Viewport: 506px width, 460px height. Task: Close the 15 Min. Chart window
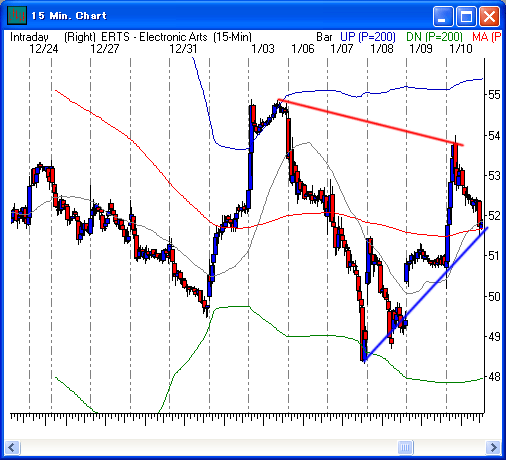click(x=489, y=16)
